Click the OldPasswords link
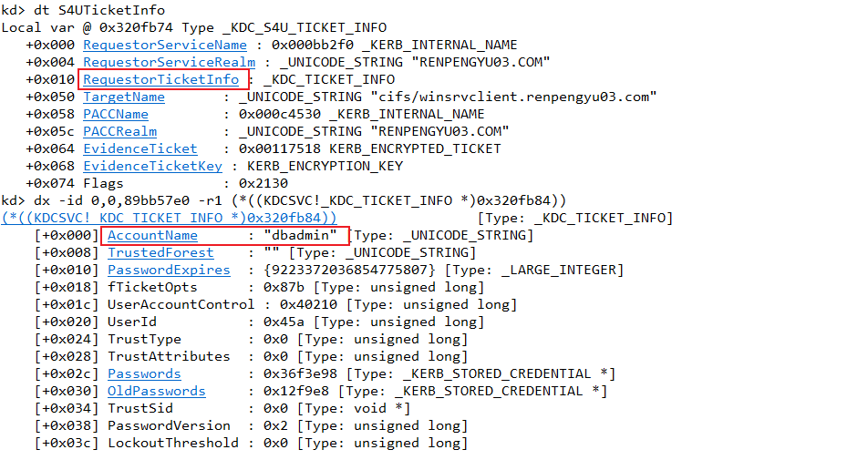Image resolution: width=868 pixels, height=460 pixels. (157, 391)
